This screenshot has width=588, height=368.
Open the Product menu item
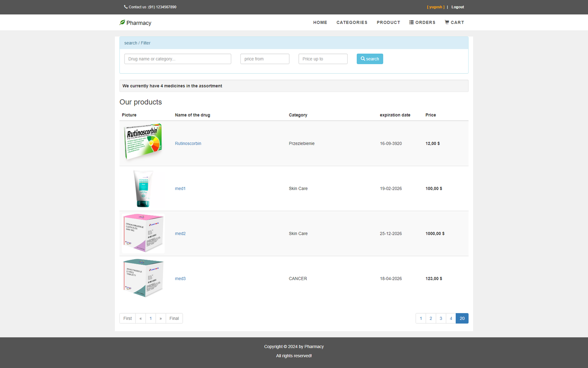[x=388, y=22]
